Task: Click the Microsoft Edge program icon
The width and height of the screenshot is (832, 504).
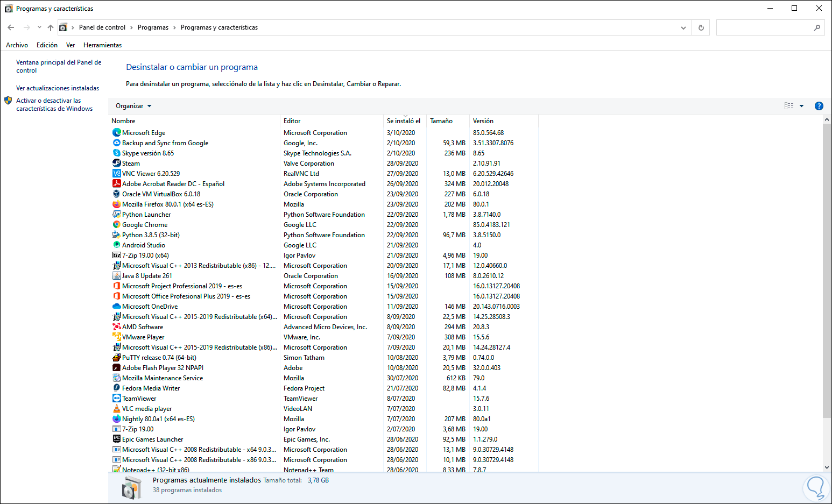Action: point(116,133)
